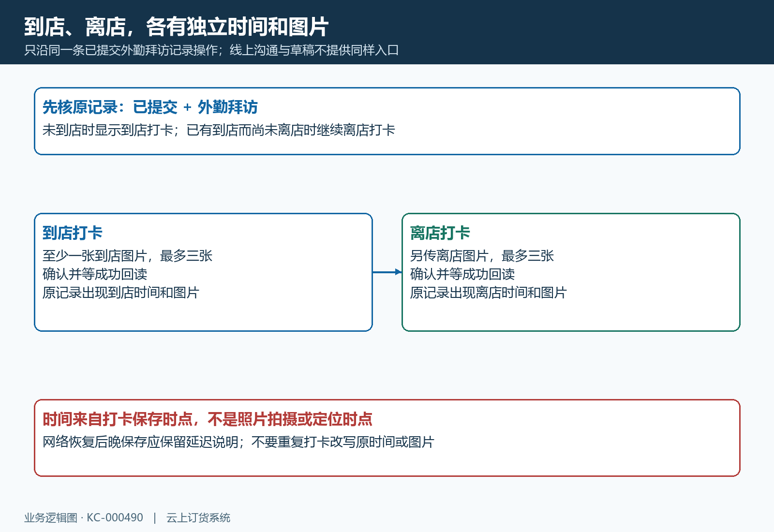
Task: Click red heading '时间来自打卡保存时点，不是照片拍摄或定位时点'
Action: point(208,419)
